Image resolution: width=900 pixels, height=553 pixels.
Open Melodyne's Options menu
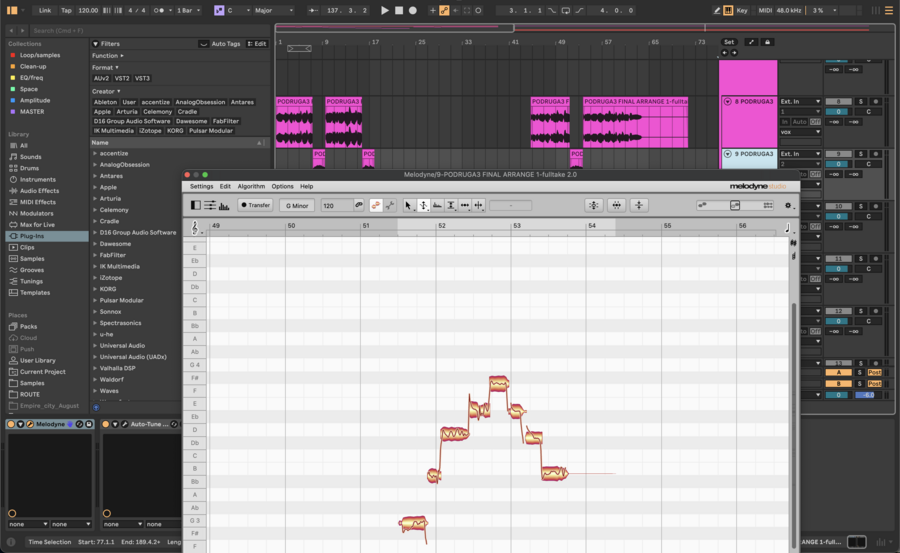tap(282, 187)
